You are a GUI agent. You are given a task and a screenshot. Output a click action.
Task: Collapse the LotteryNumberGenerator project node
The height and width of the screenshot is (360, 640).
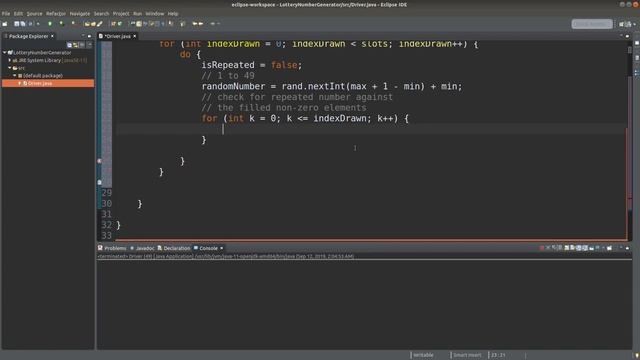point(4,52)
